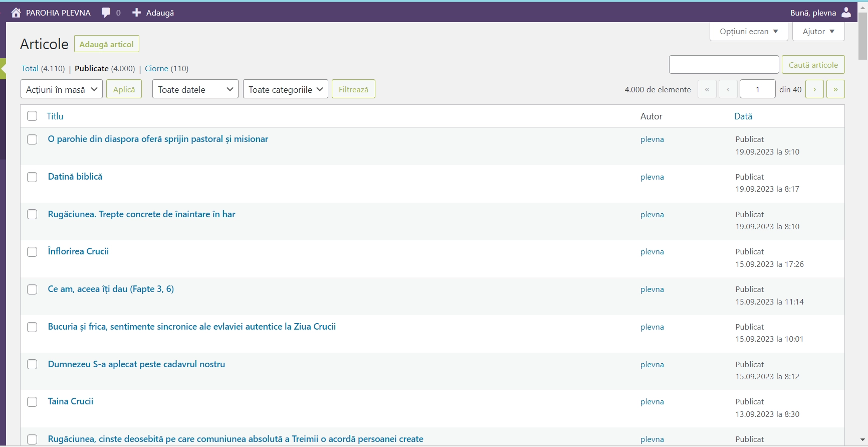Open the PAROHIA PLEVNA home icon
Viewport: 868px width, 447px height.
(16, 13)
